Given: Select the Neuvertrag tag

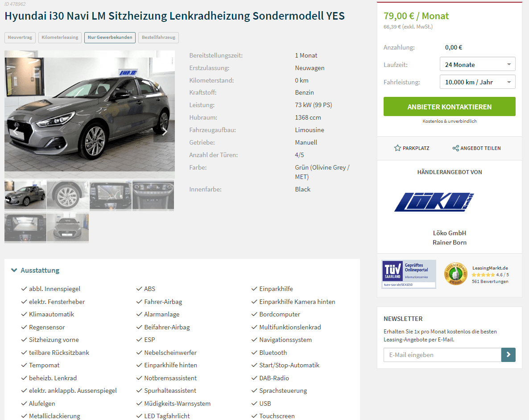Looking at the screenshot, I should click(20, 37).
